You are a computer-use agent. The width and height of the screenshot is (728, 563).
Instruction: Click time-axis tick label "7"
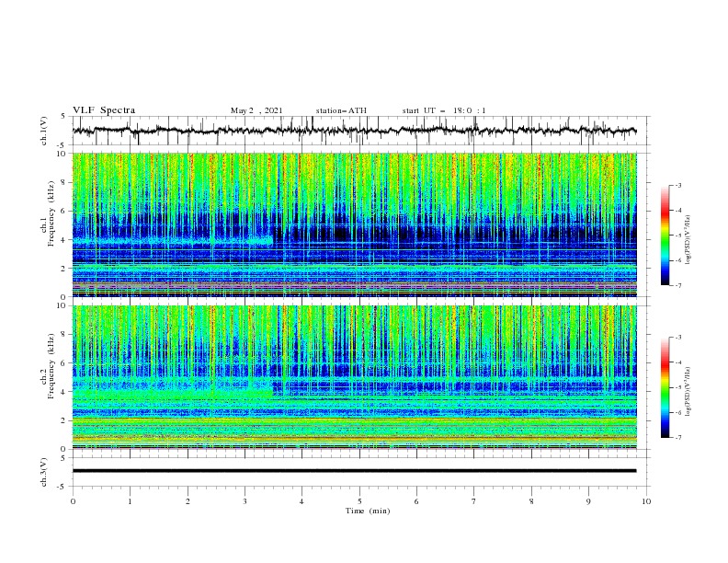click(474, 501)
